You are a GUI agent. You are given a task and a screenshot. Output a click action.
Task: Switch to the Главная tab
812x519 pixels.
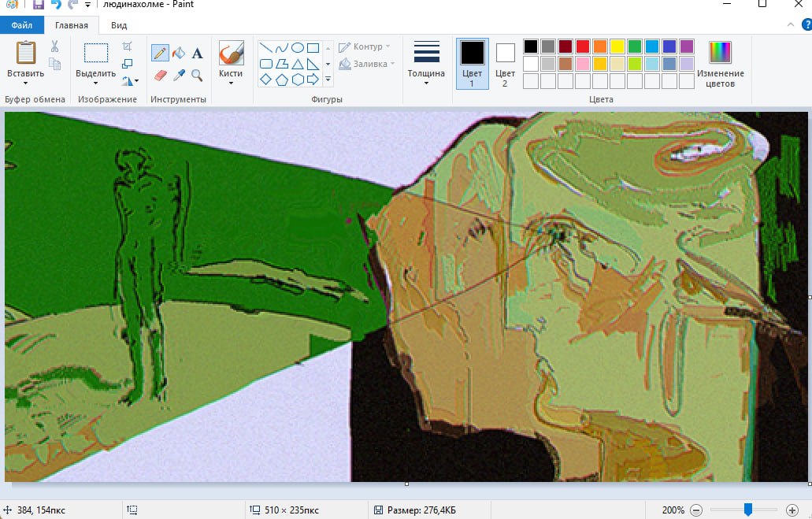(x=72, y=25)
